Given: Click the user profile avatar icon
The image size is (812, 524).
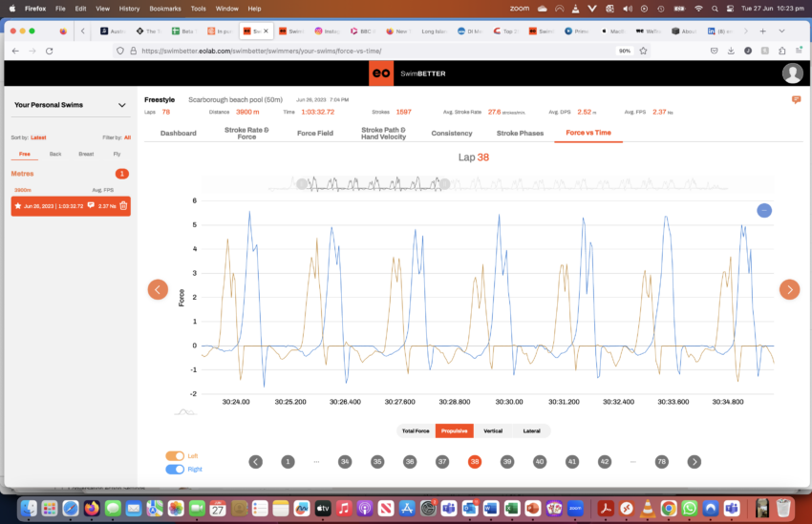Looking at the screenshot, I should (x=792, y=73).
